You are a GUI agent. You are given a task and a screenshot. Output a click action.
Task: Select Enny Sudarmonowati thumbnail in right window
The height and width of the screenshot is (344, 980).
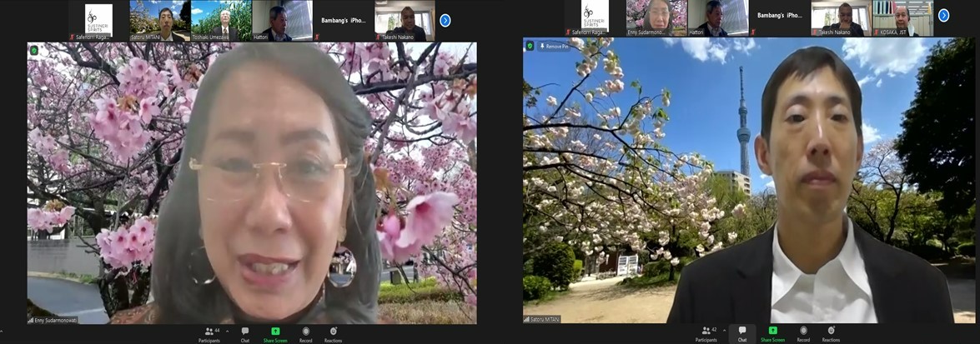[656, 18]
